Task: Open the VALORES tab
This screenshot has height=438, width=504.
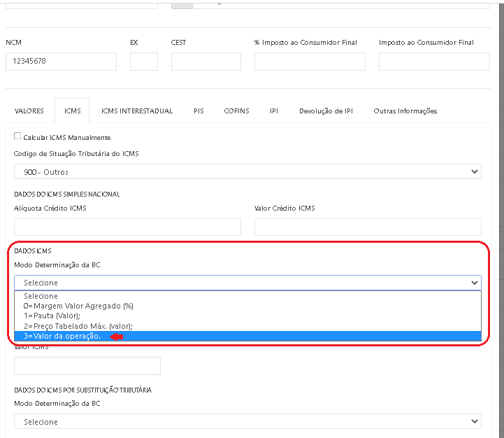Action: [x=29, y=111]
